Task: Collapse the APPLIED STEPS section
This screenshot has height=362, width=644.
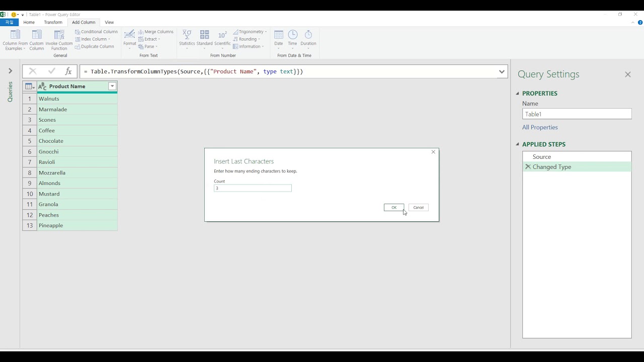Action: pyautogui.click(x=517, y=144)
